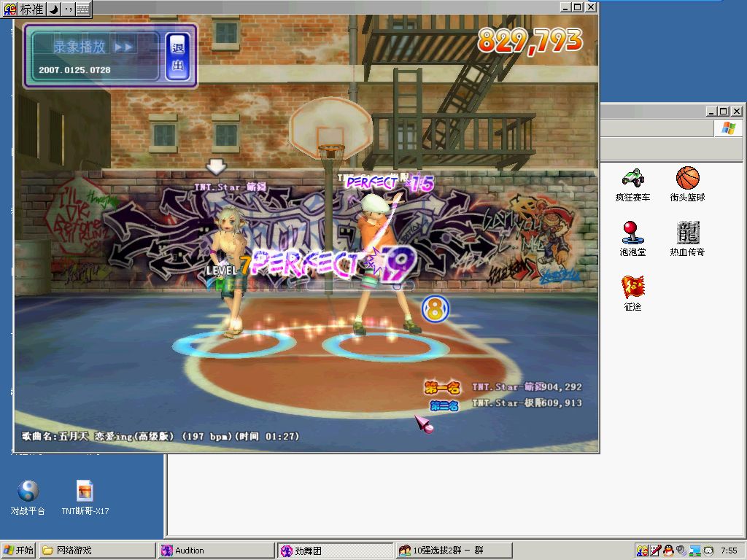
Task: Click the LEVEL 7 indicator
Action: (228, 267)
